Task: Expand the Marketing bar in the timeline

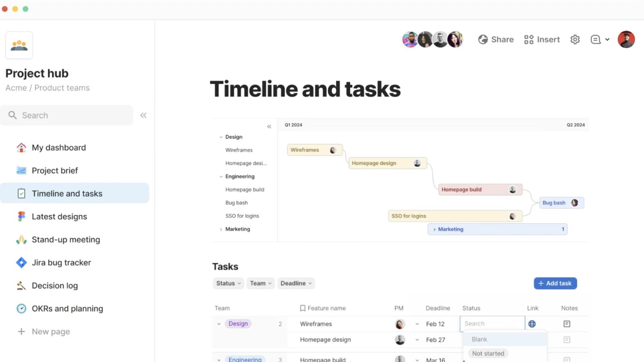Action: coord(434,229)
